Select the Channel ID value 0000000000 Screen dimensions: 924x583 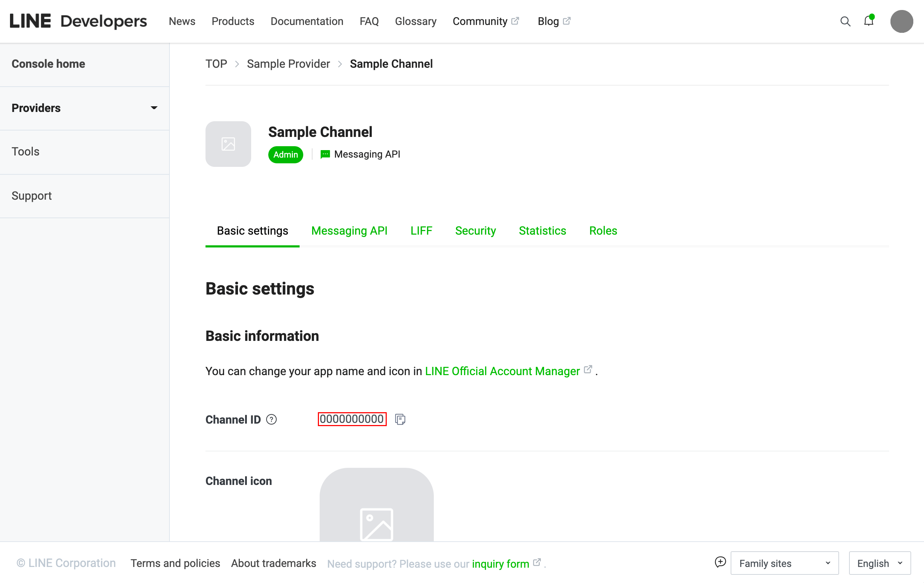tap(352, 419)
